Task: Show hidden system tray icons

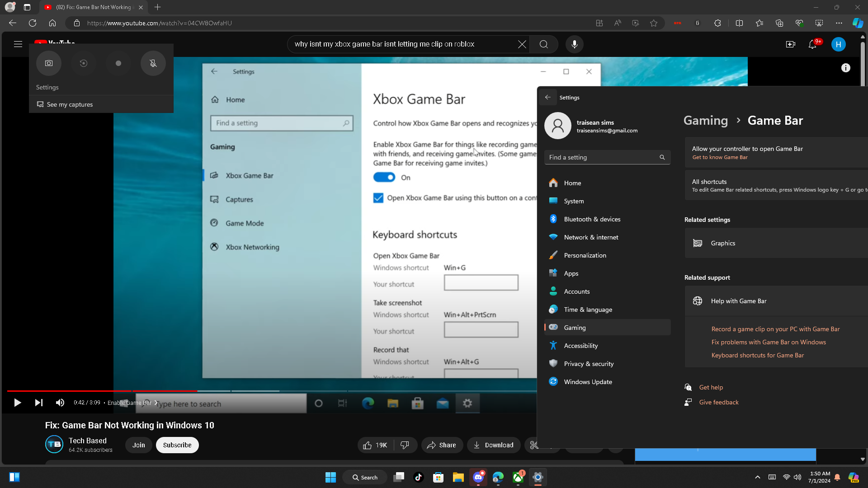Action: (758, 477)
